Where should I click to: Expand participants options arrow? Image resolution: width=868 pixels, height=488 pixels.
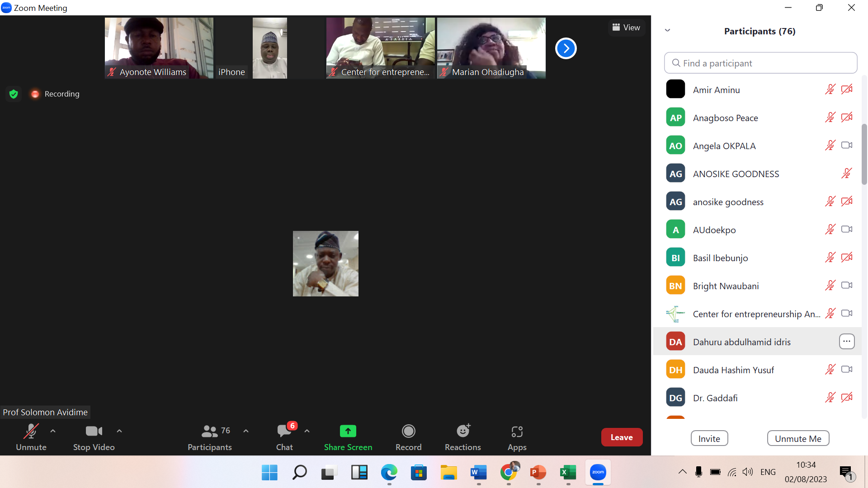[x=246, y=431]
